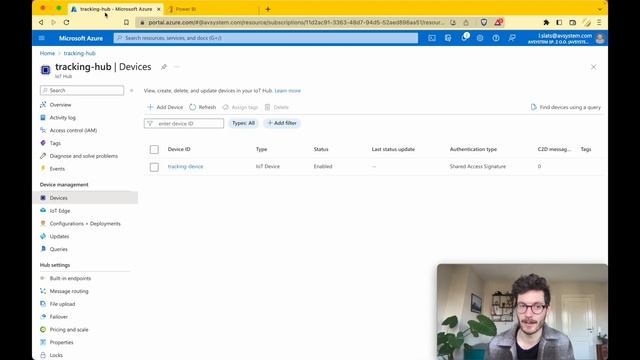Select Devices in the sidebar
The height and width of the screenshot is (360, 640).
click(85, 198)
